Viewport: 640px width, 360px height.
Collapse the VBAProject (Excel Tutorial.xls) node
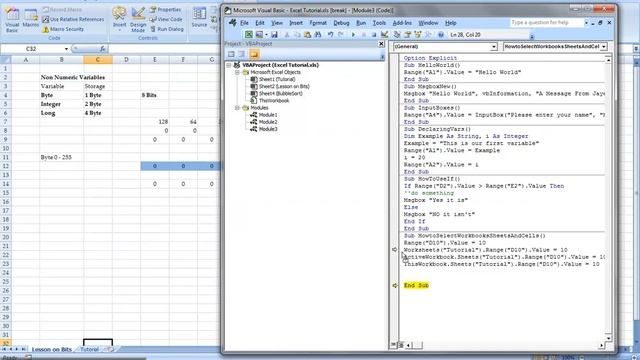coord(229,65)
